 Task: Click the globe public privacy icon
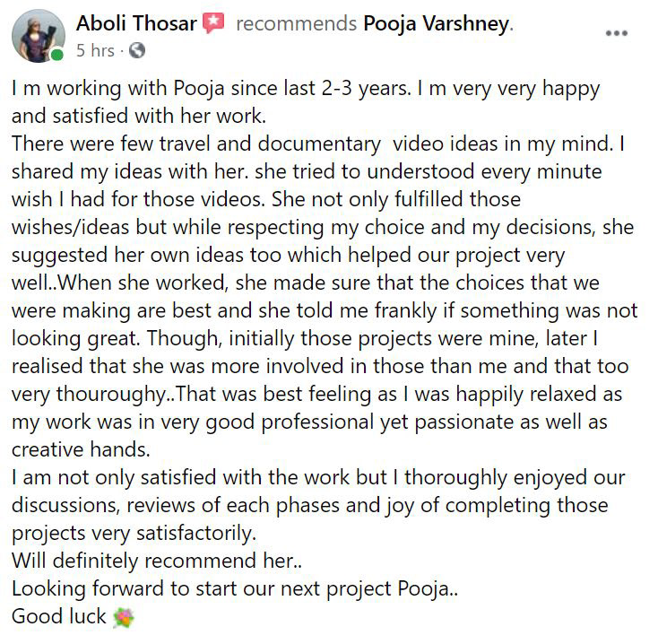coord(137,50)
